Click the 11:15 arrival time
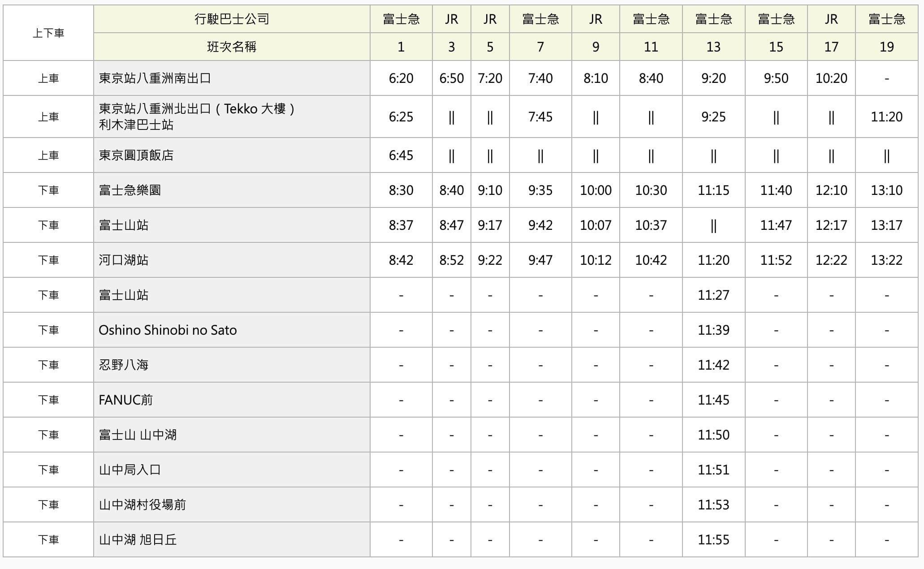This screenshot has width=924, height=569. [x=713, y=190]
